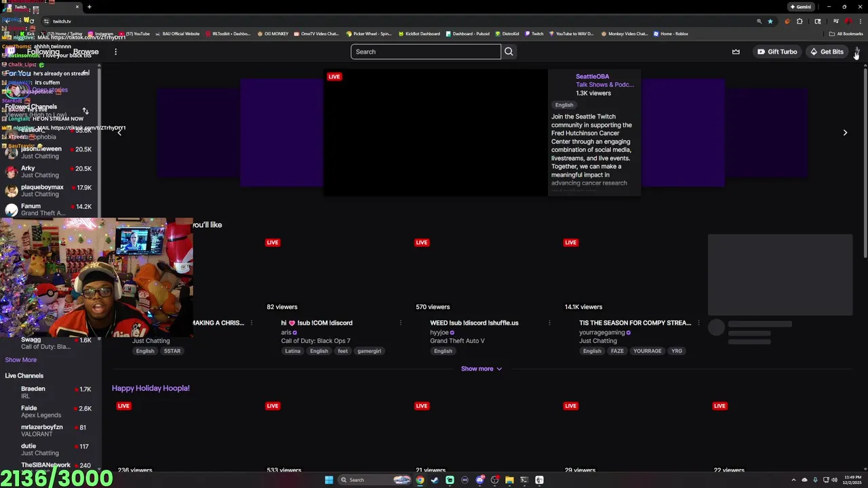Click the search magnifier button
The width and height of the screenshot is (868, 488).
tap(509, 52)
